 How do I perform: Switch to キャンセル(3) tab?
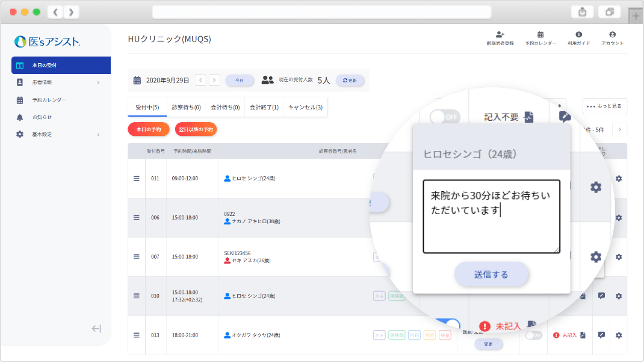coord(305,108)
